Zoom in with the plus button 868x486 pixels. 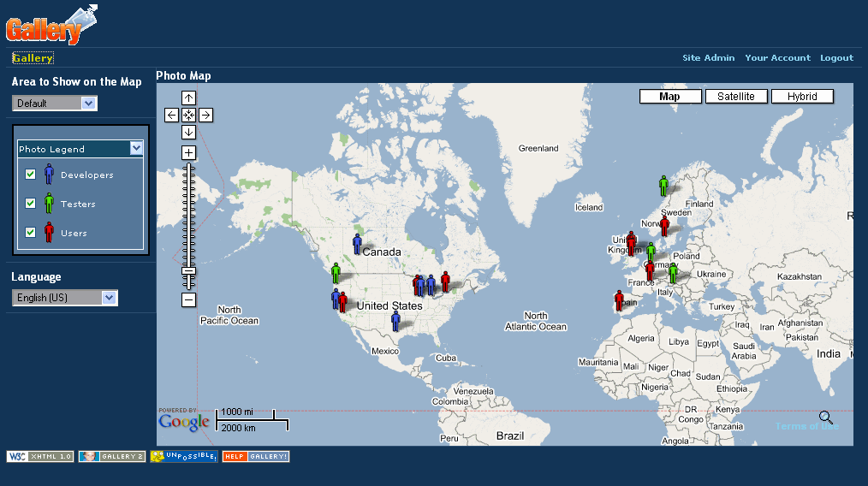(189, 153)
